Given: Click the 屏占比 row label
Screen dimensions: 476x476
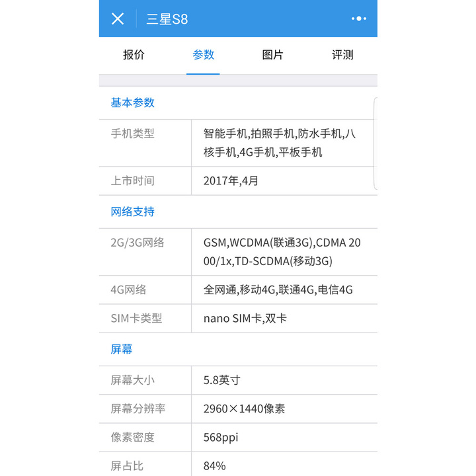Looking at the screenshot, I should coord(127,465).
